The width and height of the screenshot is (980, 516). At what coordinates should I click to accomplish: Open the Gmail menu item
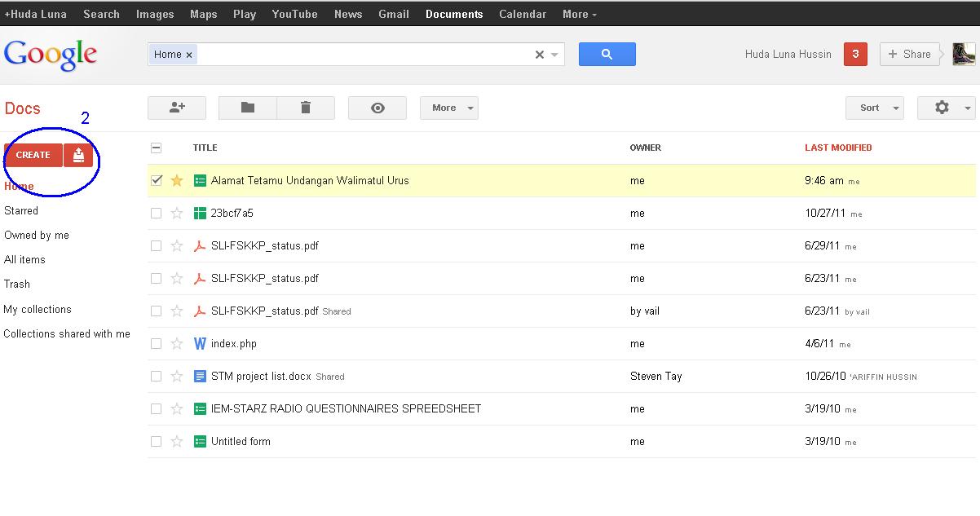[394, 13]
